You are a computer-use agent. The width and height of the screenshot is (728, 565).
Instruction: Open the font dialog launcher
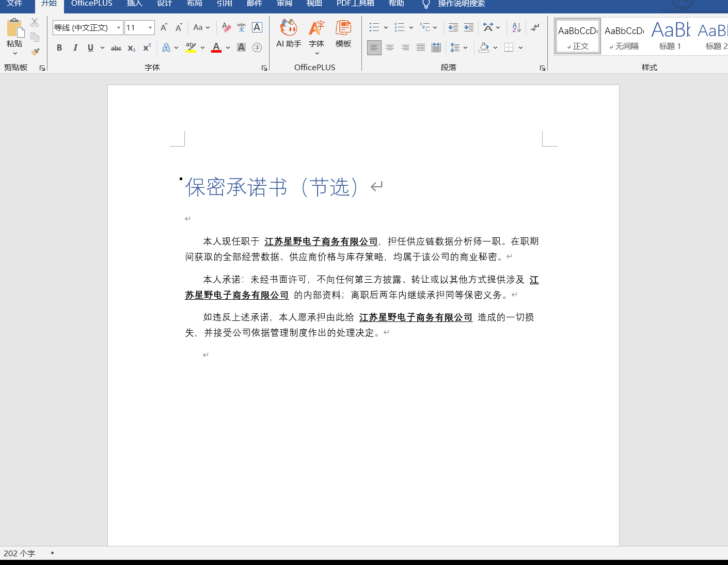[264, 68]
